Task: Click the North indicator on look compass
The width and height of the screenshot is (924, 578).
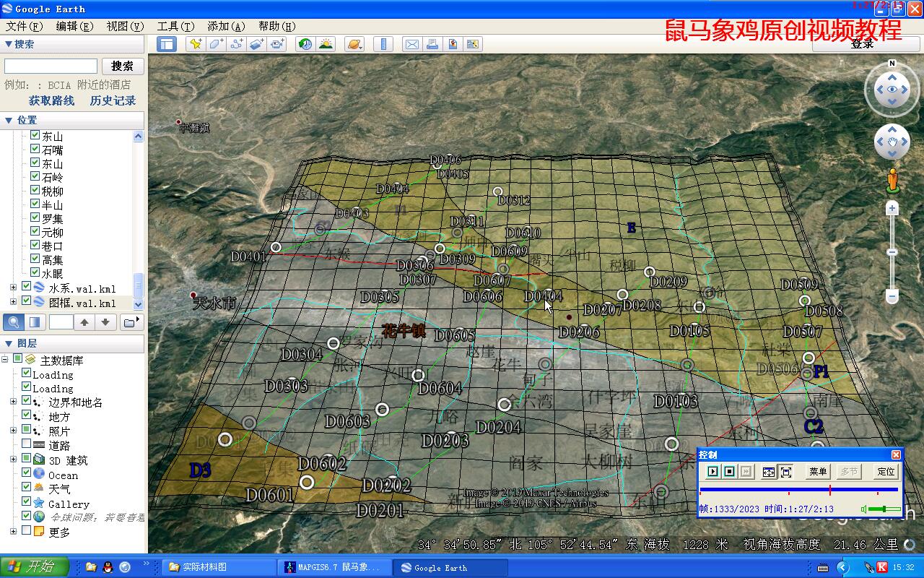Action: point(892,64)
